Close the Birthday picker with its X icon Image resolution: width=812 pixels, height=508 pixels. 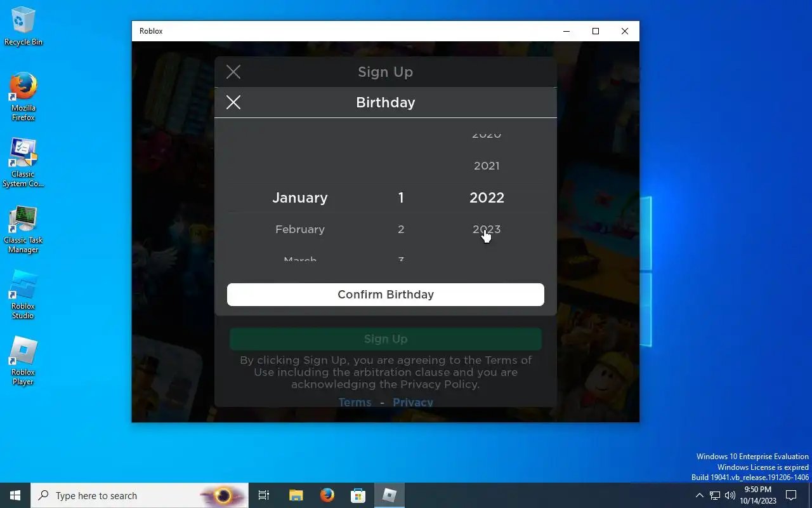tap(233, 102)
